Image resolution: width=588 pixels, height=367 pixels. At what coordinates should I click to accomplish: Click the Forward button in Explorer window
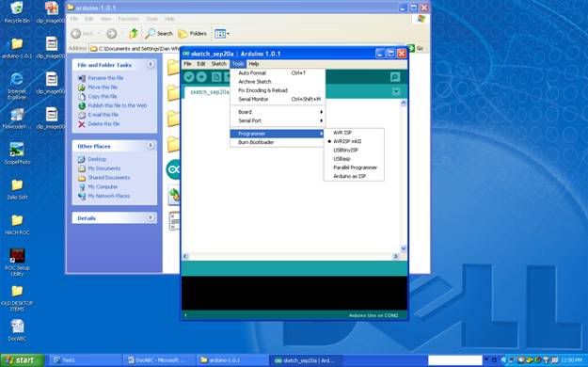[x=111, y=33]
